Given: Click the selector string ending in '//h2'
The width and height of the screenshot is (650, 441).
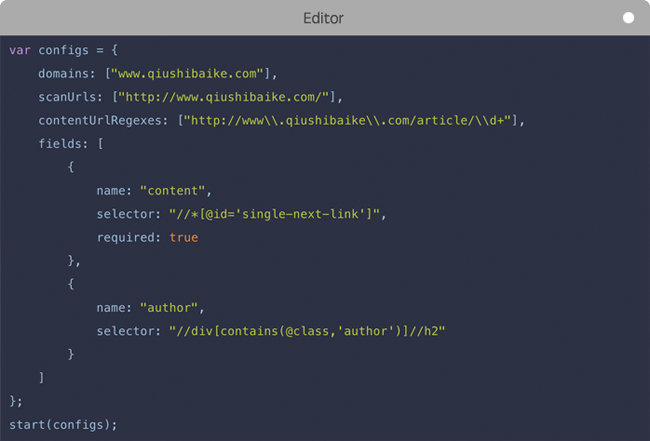Looking at the screenshot, I should click(x=307, y=331).
